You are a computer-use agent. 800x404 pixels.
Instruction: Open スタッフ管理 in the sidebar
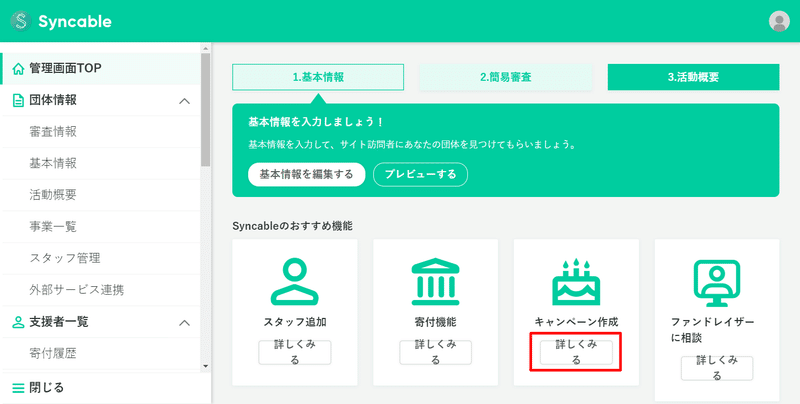click(102, 258)
